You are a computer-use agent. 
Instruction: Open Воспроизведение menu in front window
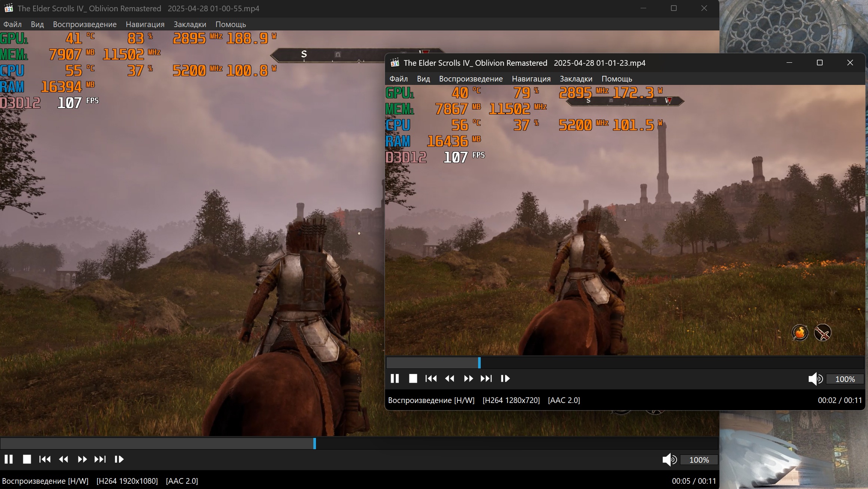[x=471, y=79]
